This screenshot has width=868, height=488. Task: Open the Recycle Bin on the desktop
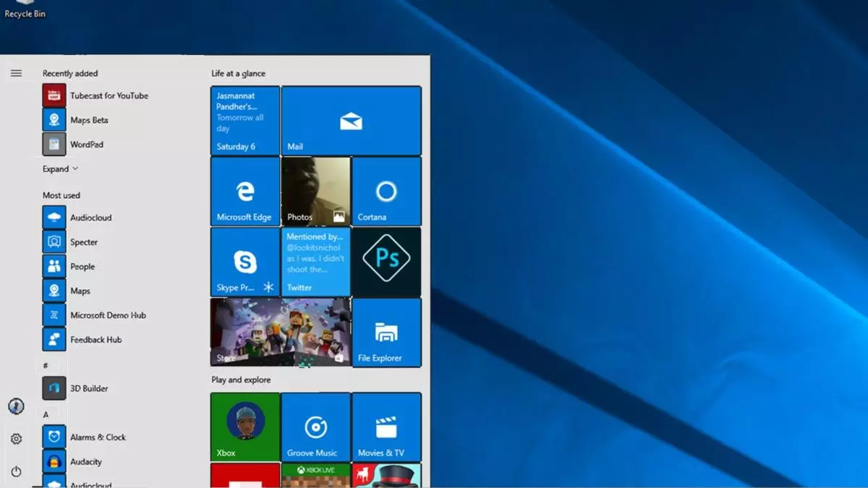tap(25, 9)
